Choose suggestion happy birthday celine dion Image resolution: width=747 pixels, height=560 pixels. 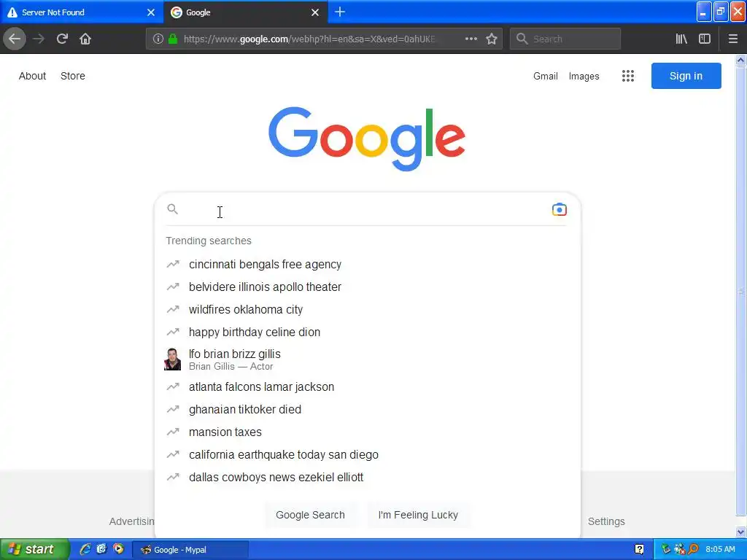(x=367, y=332)
